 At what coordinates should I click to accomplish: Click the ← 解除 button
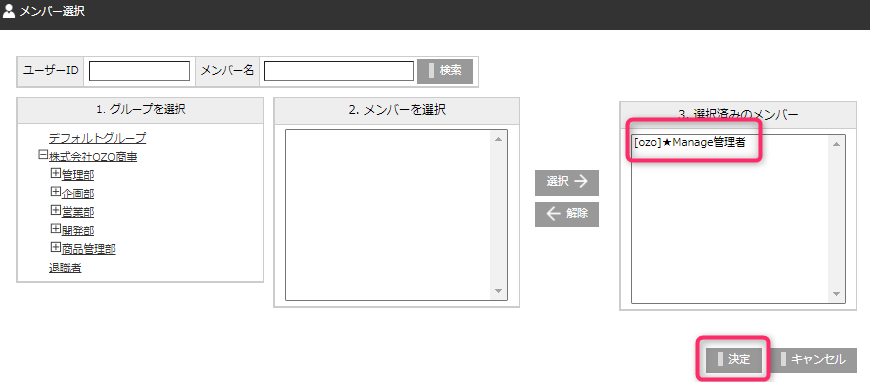566,214
